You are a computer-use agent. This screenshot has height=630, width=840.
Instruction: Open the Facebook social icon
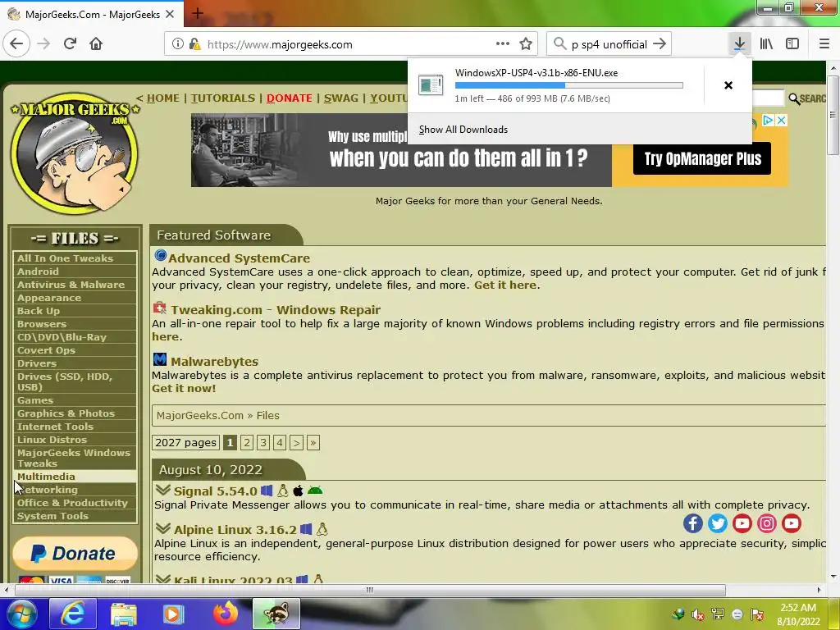click(692, 523)
